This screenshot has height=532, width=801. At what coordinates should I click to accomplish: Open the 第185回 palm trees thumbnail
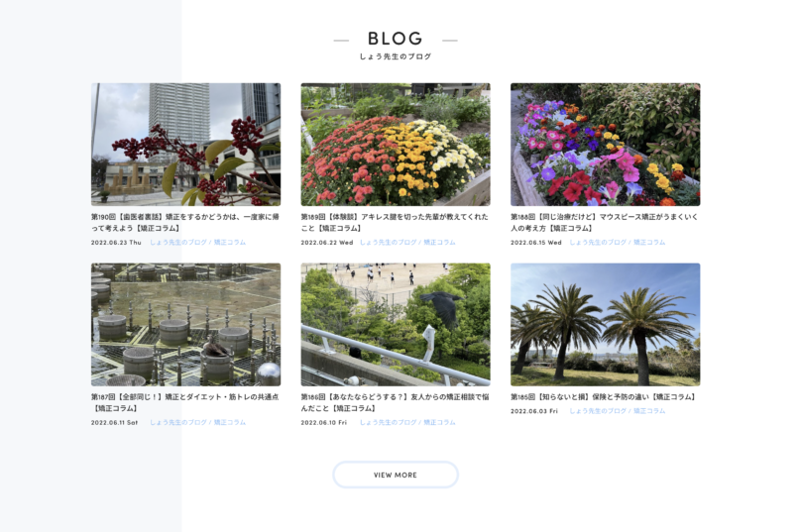[606, 324]
